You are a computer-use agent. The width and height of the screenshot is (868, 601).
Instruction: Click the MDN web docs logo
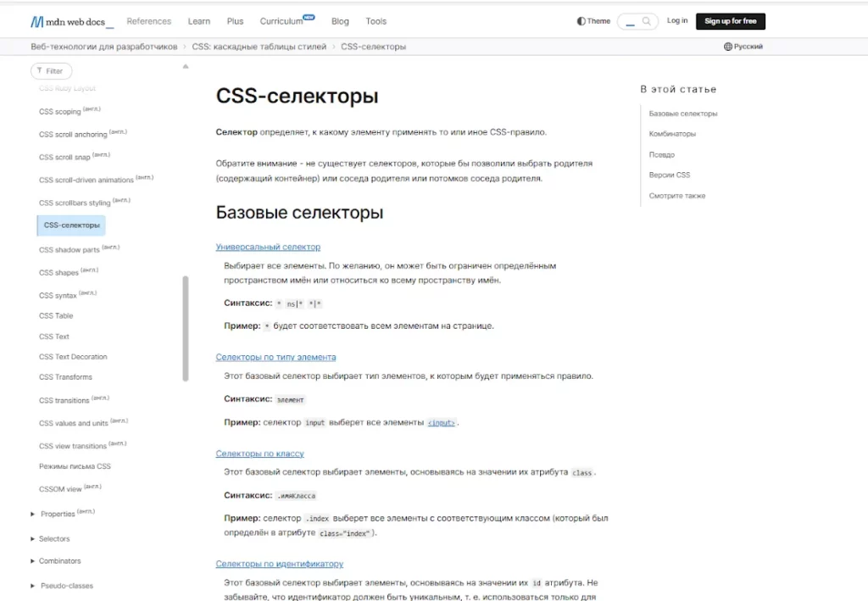click(72, 21)
